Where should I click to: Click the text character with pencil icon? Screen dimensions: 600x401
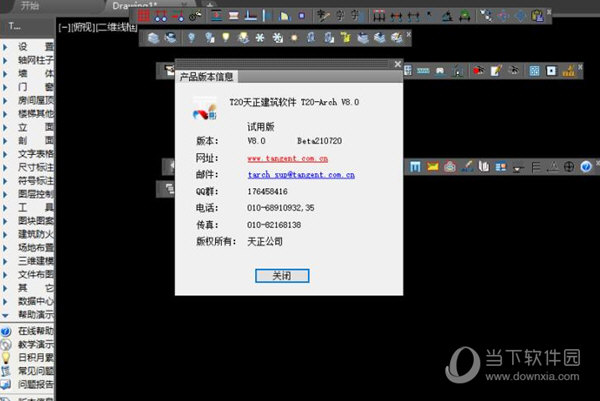tap(323, 16)
